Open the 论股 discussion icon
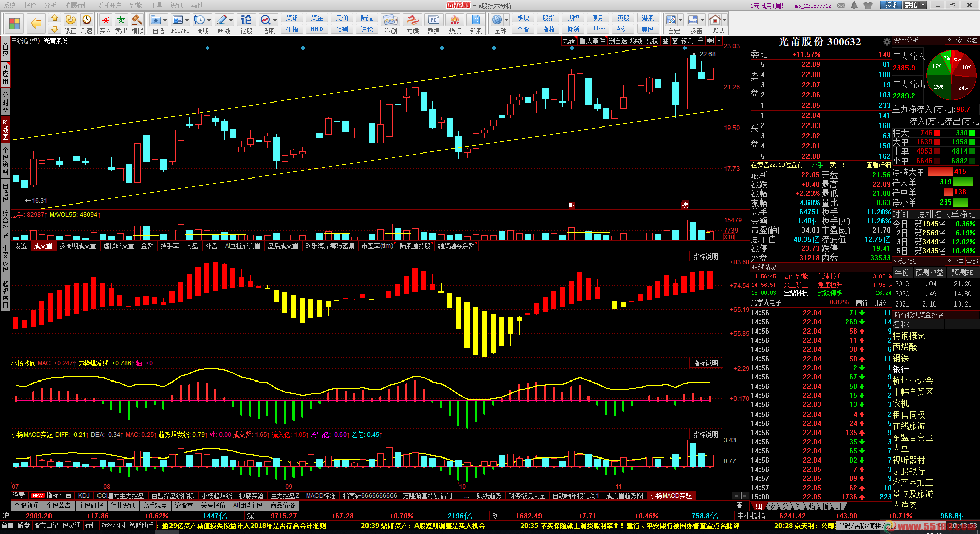Viewport: 980px width, 534px height. 246,20
